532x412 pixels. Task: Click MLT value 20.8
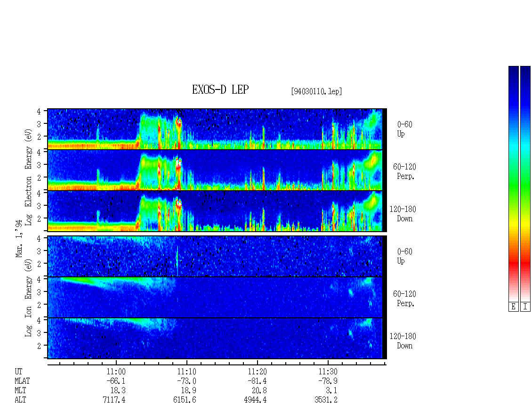click(259, 391)
